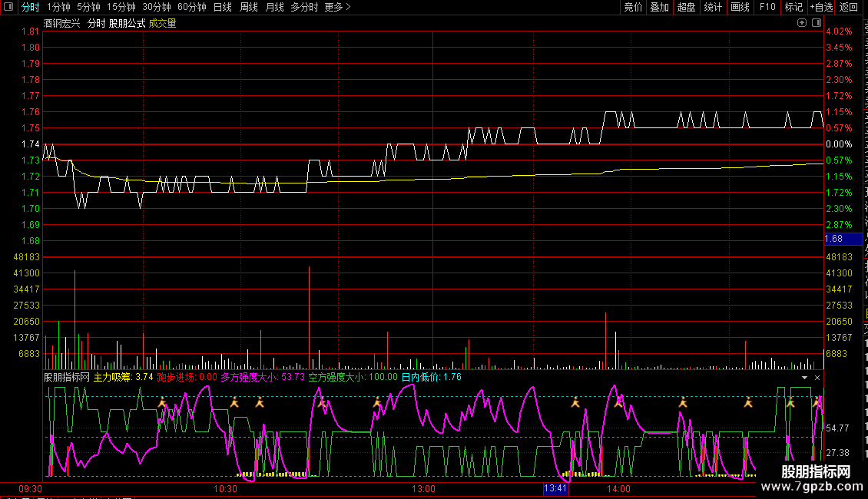Click the 叠加 overlay button
Screen dimensions: 868x499
tap(659, 7)
